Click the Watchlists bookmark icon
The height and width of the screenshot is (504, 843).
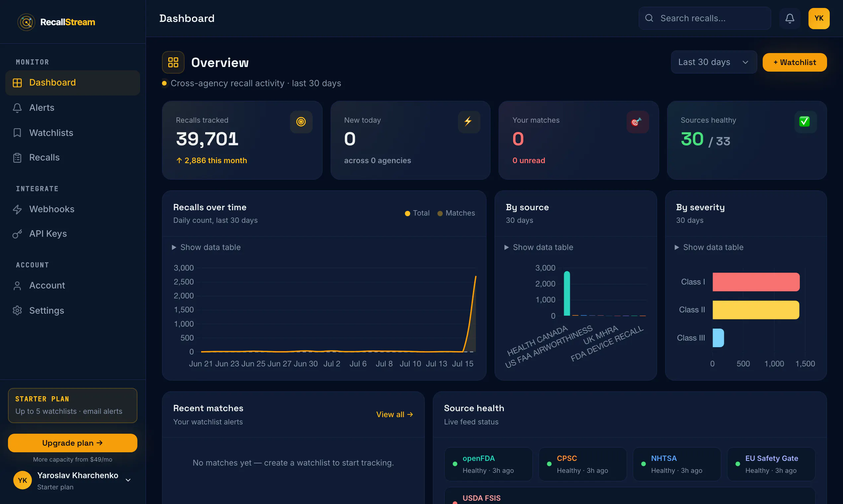(x=17, y=133)
